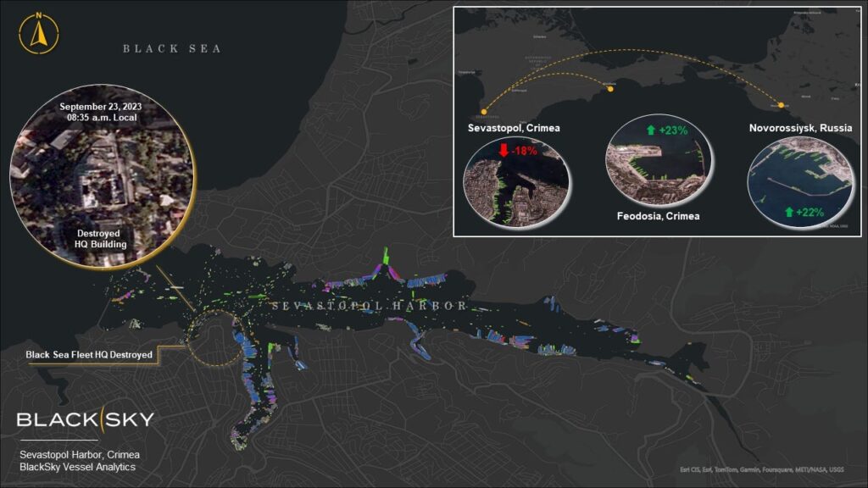Click the BlackSky logo
Viewport: 868px width, 488px height.
[x=86, y=419]
